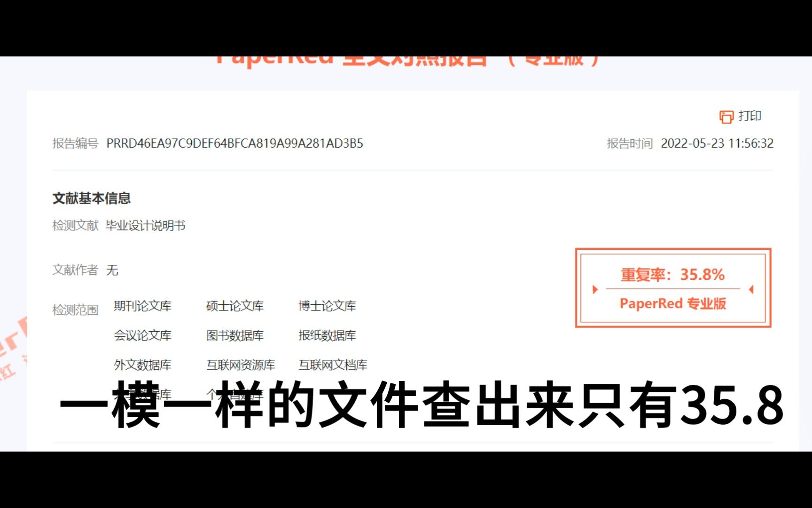Click the 文献基本信息 heading
Viewport: 812px width, 508px height.
click(x=92, y=198)
